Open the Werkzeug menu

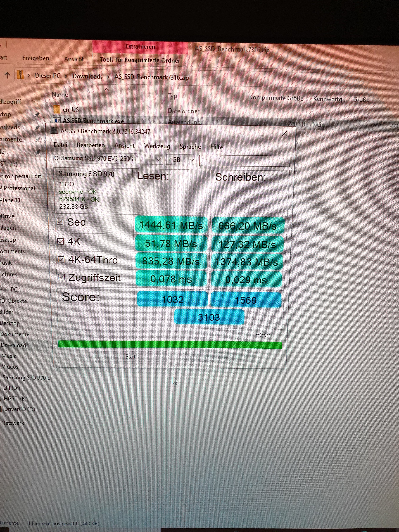pyautogui.click(x=157, y=146)
